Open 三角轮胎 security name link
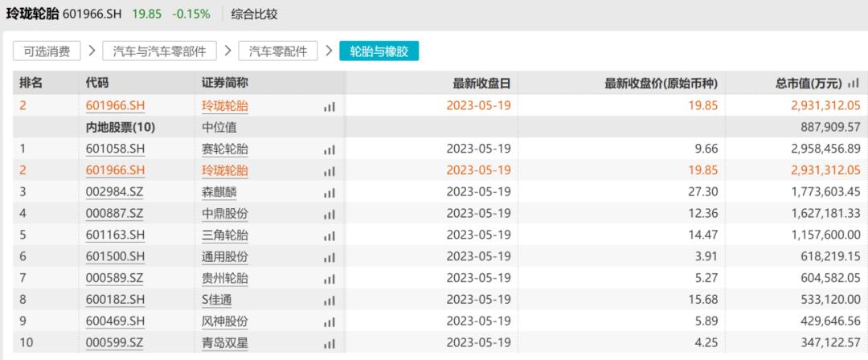 point(225,235)
